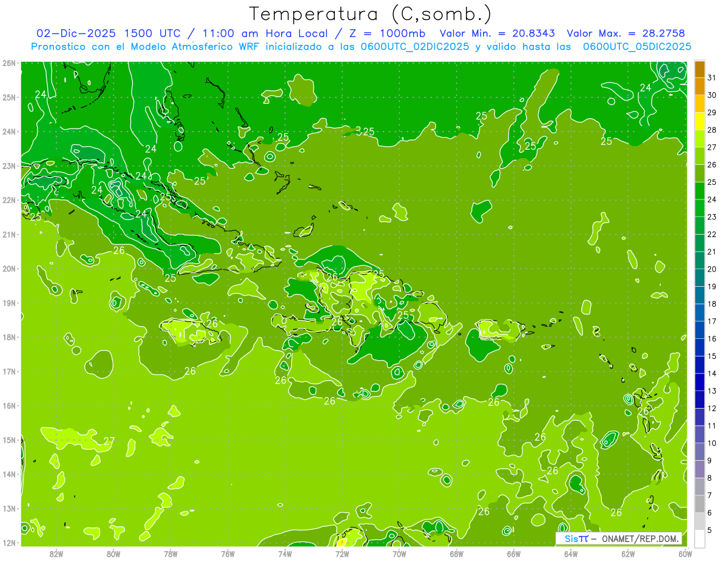Click the orange swatch between 30 and 31
This screenshot has width=728, height=562.
699,87
